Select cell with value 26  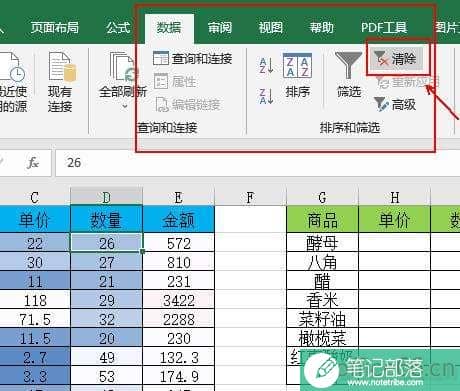point(106,243)
